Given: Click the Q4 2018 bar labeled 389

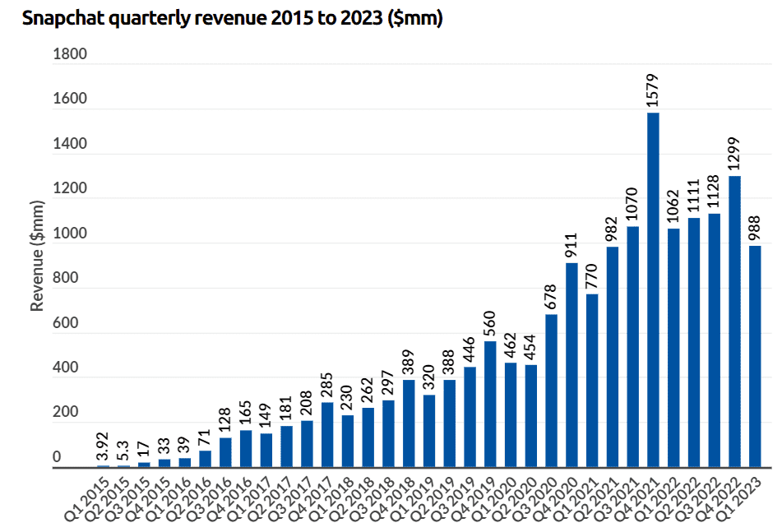Looking at the screenshot, I should (409, 423).
